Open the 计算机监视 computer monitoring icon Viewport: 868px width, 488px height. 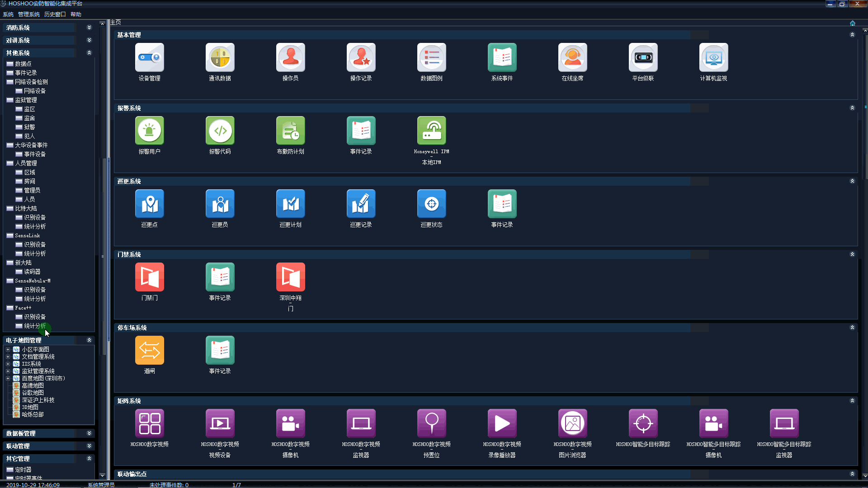tap(713, 58)
